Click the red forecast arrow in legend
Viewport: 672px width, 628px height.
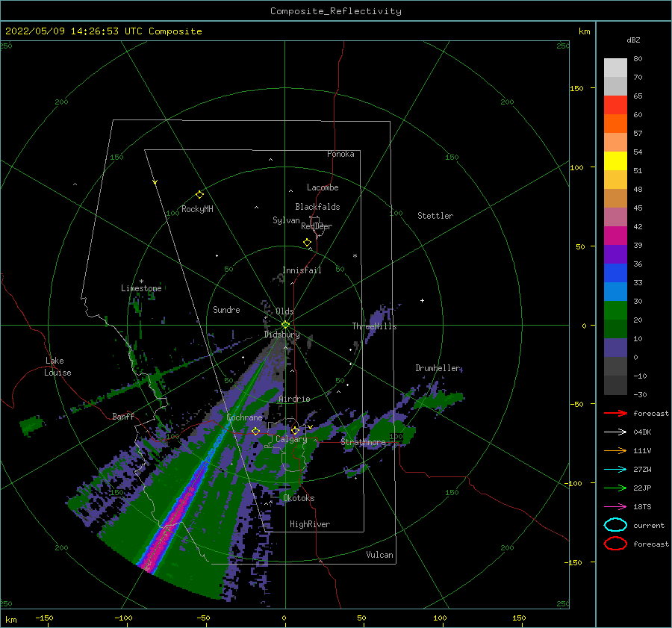coord(615,413)
